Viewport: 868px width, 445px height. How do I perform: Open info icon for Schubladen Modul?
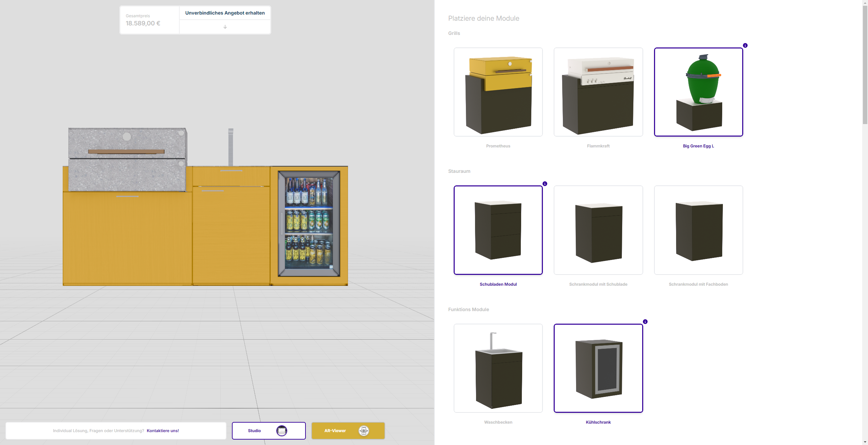(x=545, y=184)
